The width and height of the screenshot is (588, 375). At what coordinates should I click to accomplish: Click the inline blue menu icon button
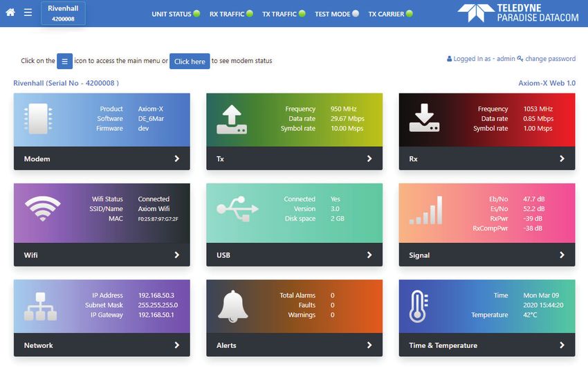[x=64, y=61]
